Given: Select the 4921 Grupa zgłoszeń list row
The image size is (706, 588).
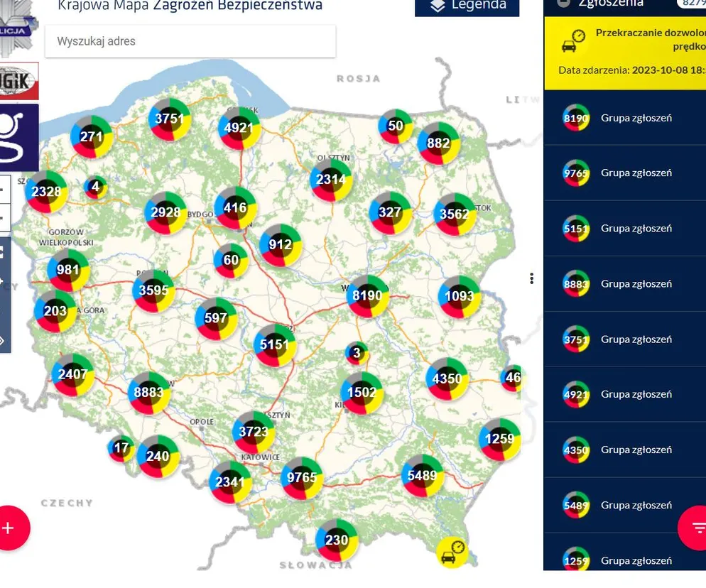Looking at the screenshot, I should pos(625,394).
